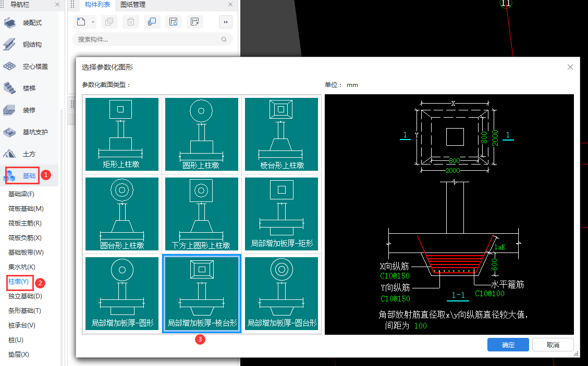Select the 基础 category
This screenshot has width=588, height=366.
(29, 175)
